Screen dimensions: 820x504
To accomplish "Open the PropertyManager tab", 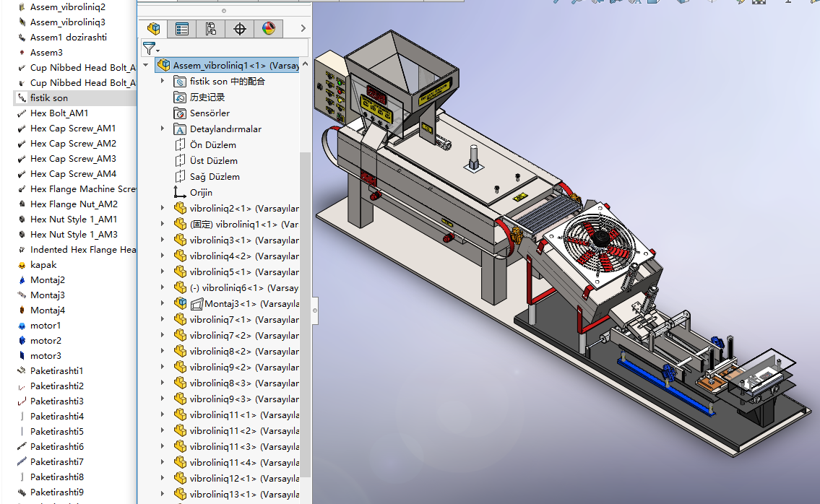I will 182,29.
